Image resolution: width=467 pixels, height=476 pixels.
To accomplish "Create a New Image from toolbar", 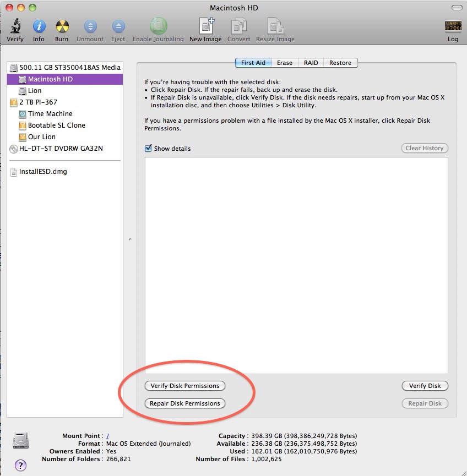I will [207, 25].
